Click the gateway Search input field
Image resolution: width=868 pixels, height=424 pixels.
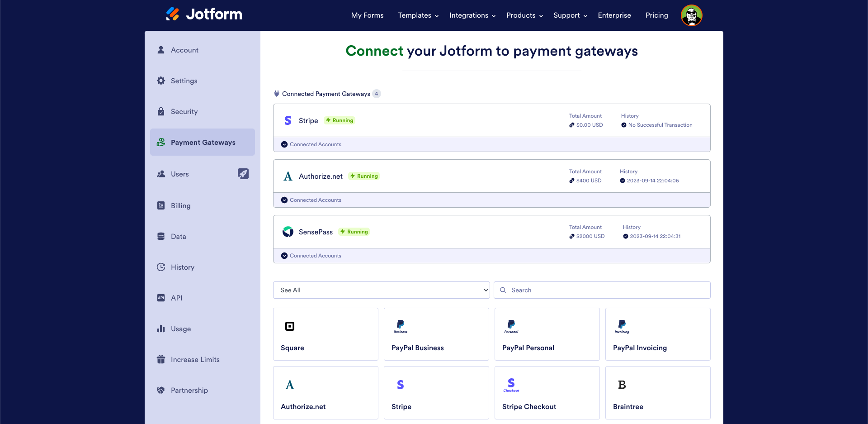tap(602, 290)
